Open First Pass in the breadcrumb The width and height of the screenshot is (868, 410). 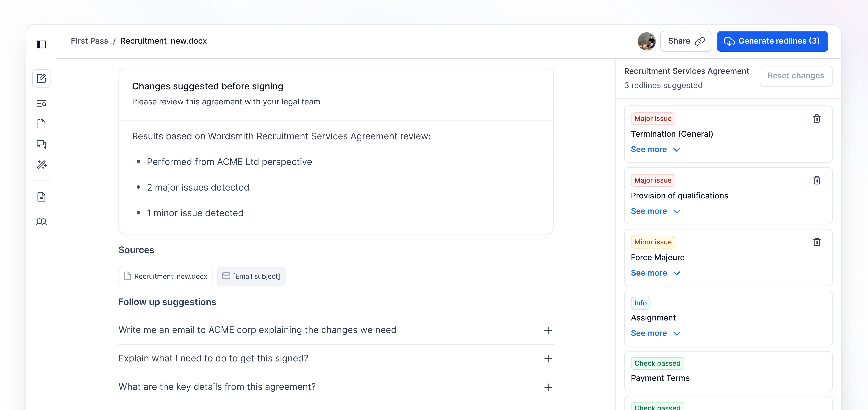click(89, 41)
